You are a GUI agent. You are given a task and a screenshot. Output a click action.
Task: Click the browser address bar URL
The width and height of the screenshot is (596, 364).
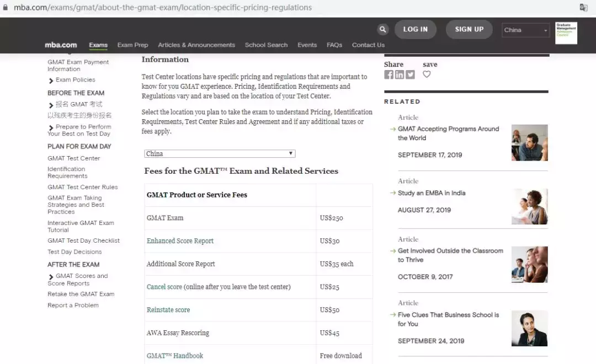click(163, 7)
